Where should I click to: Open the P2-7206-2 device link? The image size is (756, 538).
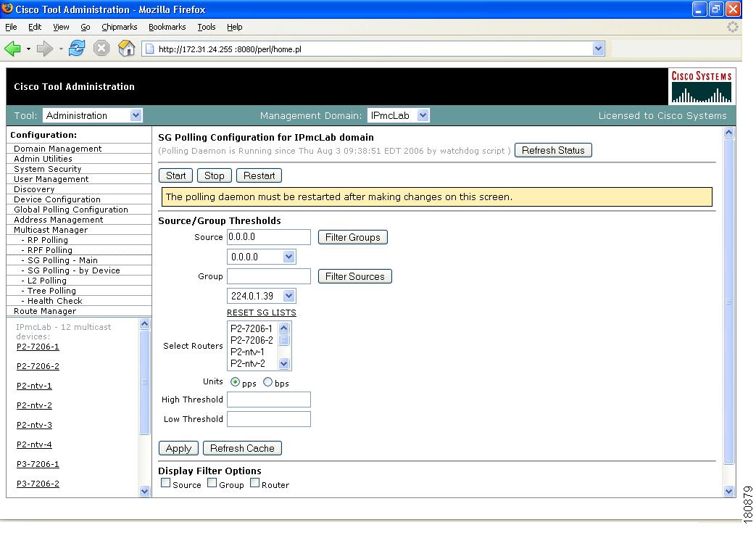(38, 366)
